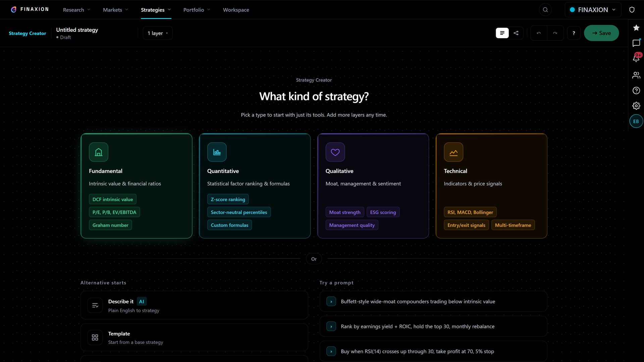Expand the Markets menu
The width and height of the screenshot is (644, 362).
116,10
